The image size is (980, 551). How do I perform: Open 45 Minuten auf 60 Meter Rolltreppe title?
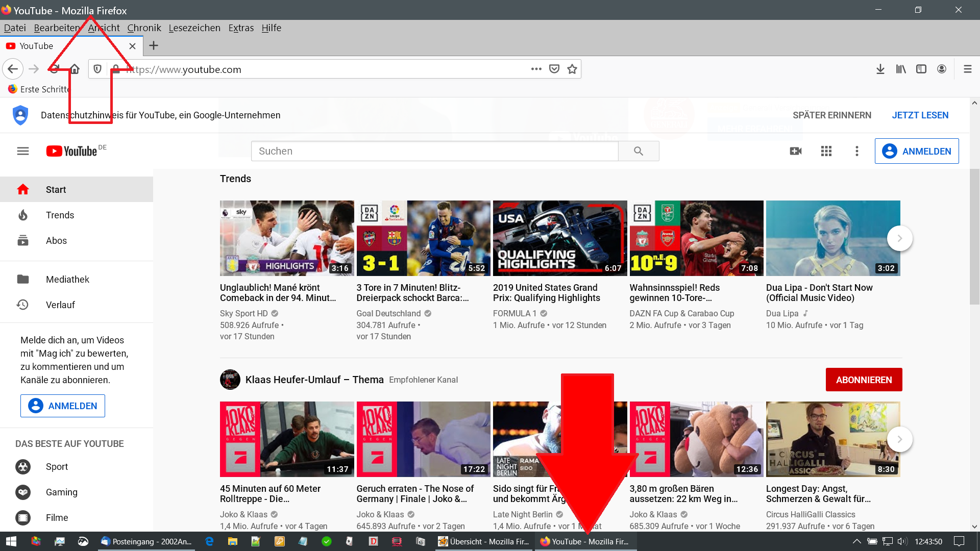(271, 494)
